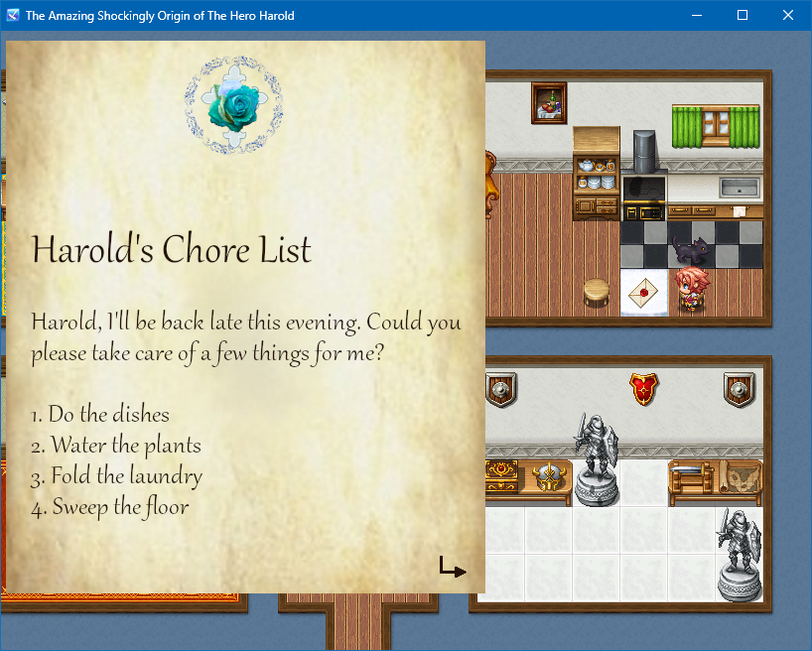Click the white towel hanging on counter
The height and width of the screenshot is (651, 812).
click(740, 210)
